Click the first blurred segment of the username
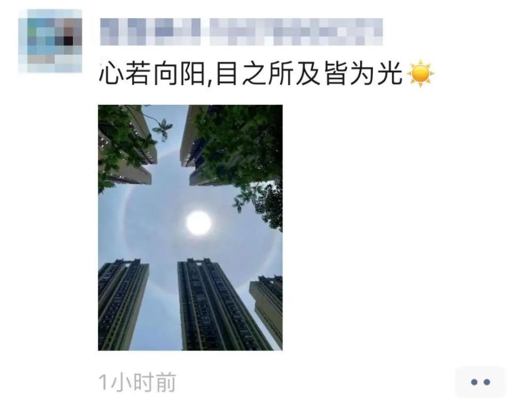Screen dimensions: 532x409 151,32
